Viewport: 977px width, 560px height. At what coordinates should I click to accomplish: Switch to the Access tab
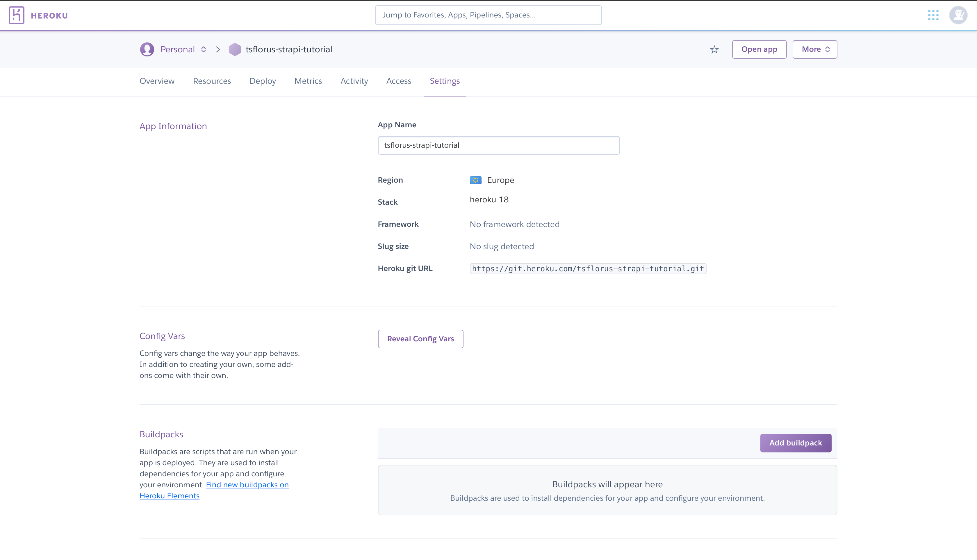coord(399,81)
